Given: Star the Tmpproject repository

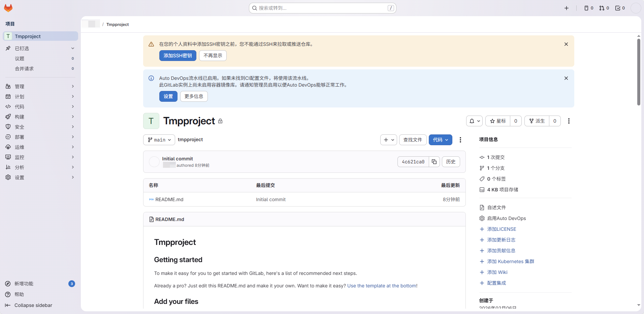Looking at the screenshot, I should [x=498, y=121].
